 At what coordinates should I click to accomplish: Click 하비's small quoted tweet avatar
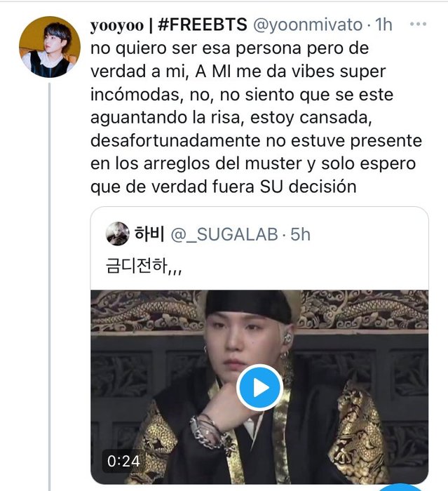coord(117,234)
